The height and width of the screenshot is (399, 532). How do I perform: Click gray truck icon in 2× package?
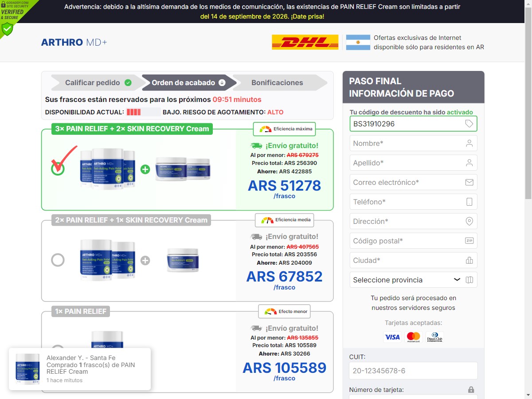click(x=256, y=237)
